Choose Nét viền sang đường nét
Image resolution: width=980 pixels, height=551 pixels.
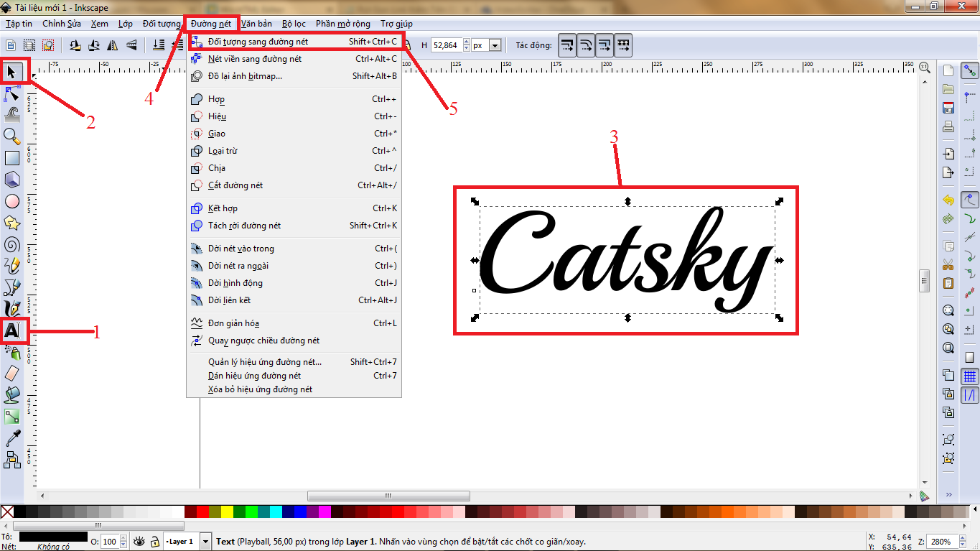click(x=294, y=59)
